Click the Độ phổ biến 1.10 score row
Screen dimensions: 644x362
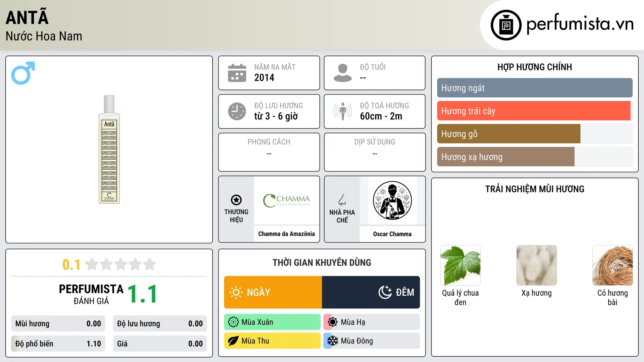point(58,344)
